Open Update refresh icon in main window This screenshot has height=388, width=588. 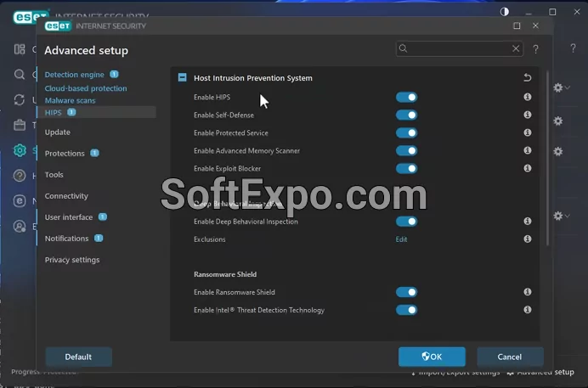click(20, 99)
